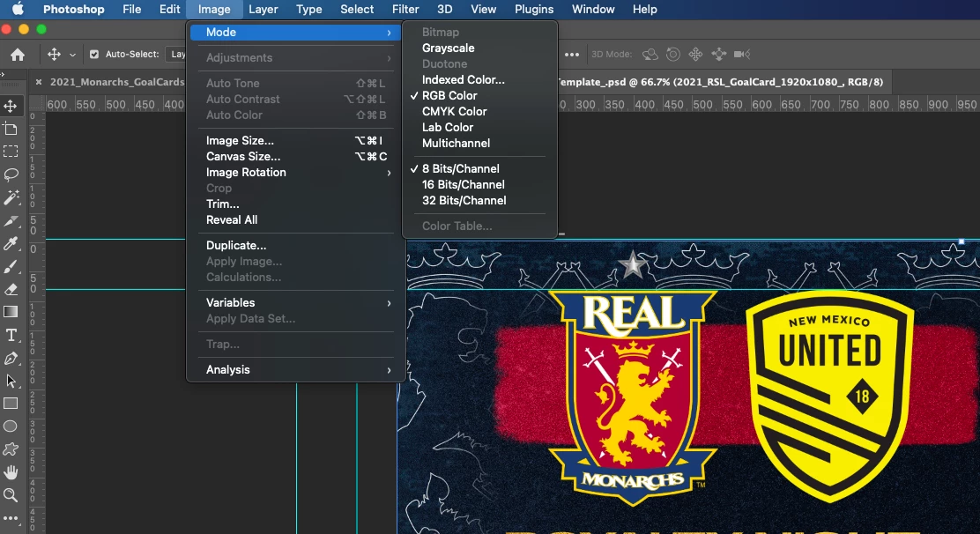Open the Auto-Select Layer dropdown

click(175, 55)
